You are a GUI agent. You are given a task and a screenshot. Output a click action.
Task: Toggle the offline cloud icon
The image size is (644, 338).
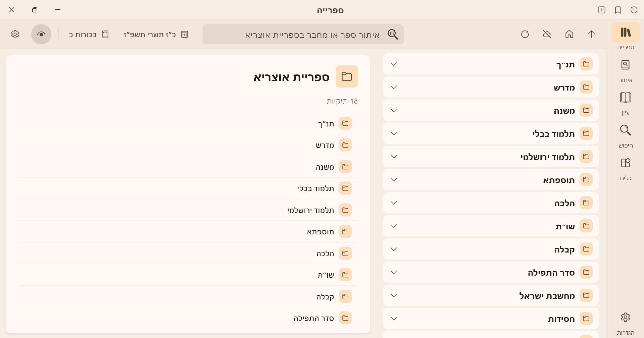(x=547, y=34)
